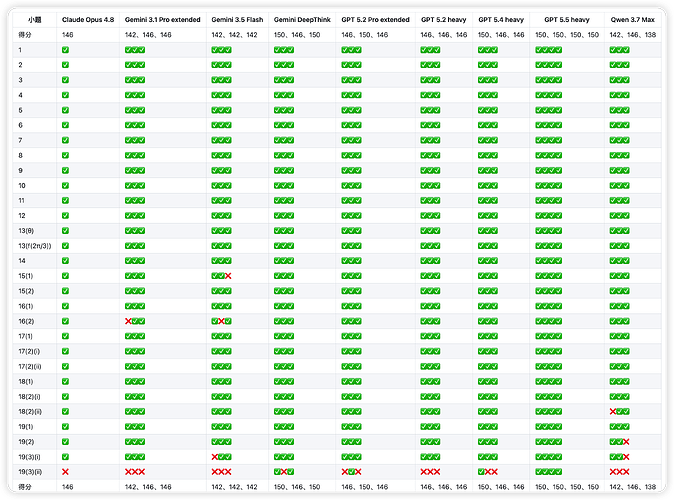Image resolution: width=674 pixels, height=500 pixels.
Task: Click Claude Opus 4.8 checkmark for question 14
Action: (x=65, y=261)
